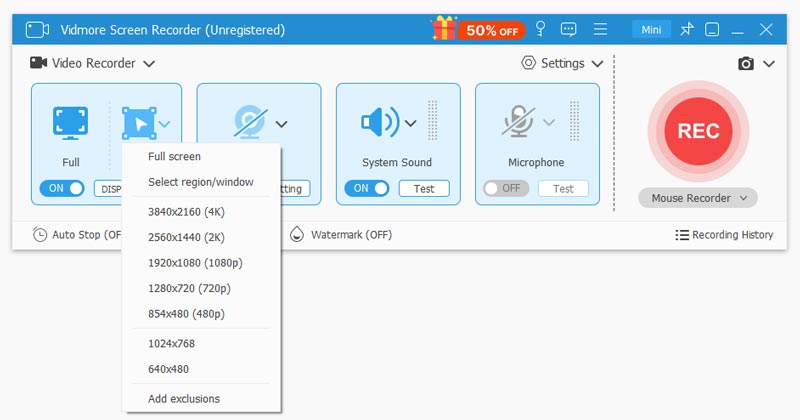
Task: Expand the Mouse Recorder dropdown
Action: point(698,198)
